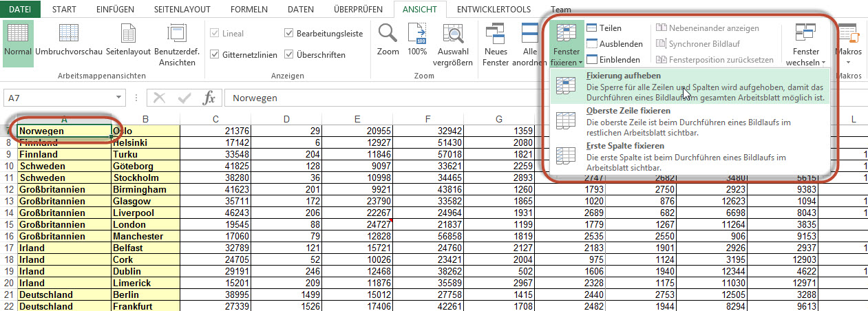Toggle the Überschriften checkbox
The width and height of the screenshot is (868, 311).
coord(289,54)
